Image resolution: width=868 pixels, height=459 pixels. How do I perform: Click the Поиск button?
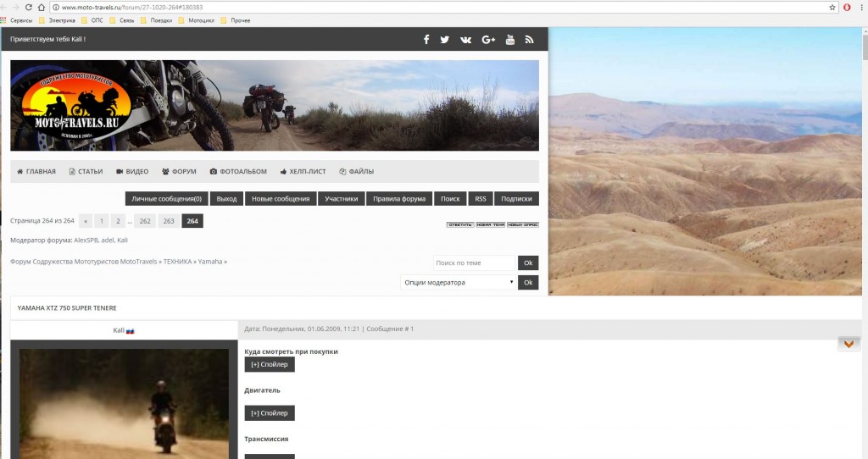[x=450, y=198]
